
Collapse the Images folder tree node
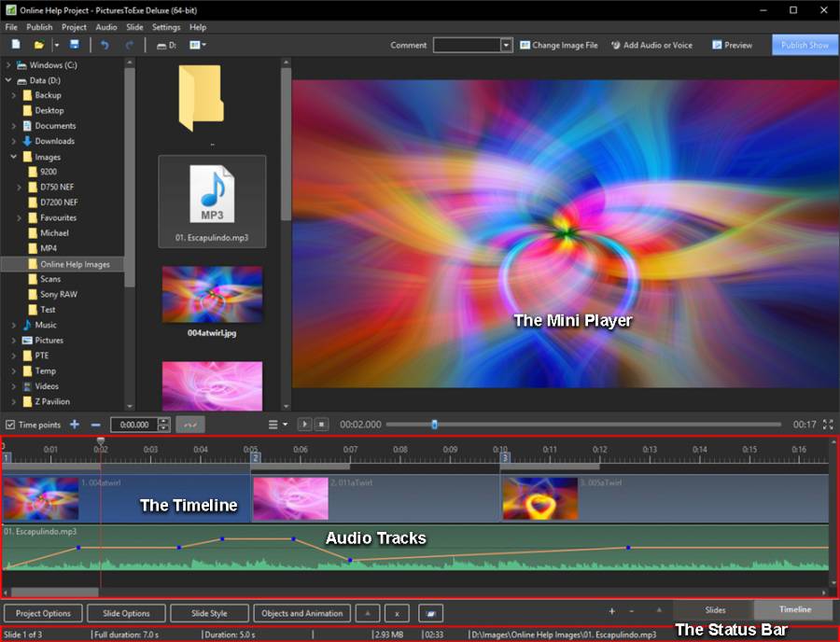14,157
